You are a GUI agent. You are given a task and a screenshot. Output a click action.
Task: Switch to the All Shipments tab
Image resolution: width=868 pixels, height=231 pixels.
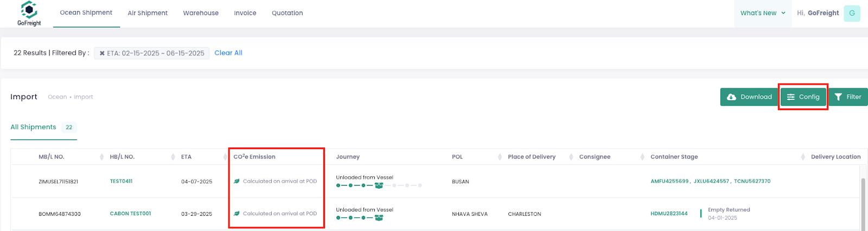(34, 127)
